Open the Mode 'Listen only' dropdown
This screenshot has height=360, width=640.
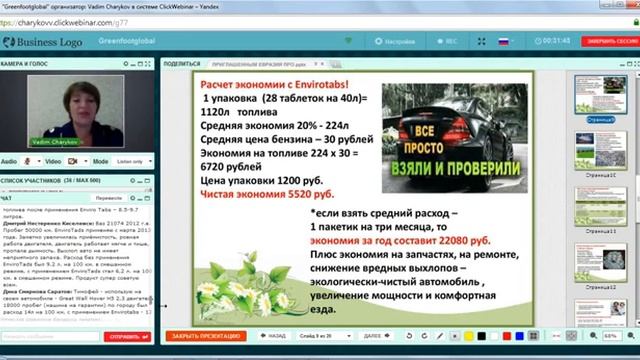pyautogui.click(x=133, y=162)
